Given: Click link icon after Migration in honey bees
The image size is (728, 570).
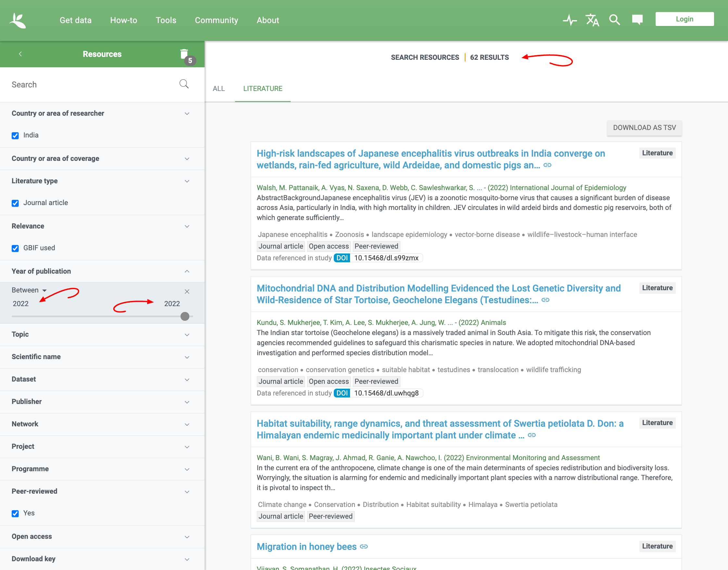Looking at the screenshot, I should (364, 547).
